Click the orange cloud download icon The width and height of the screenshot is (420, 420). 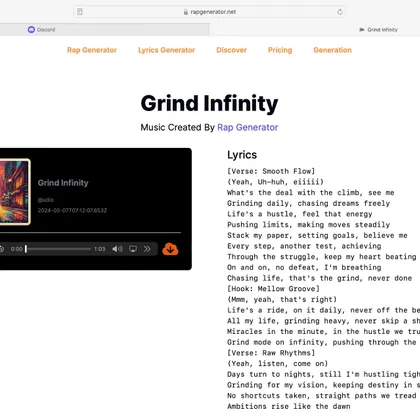(170, 249)
